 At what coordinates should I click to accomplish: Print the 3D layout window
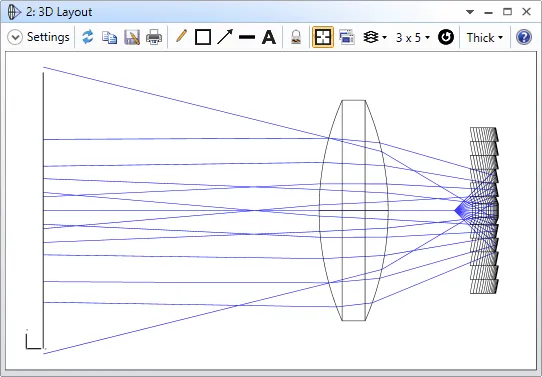[x=154, y=37]
